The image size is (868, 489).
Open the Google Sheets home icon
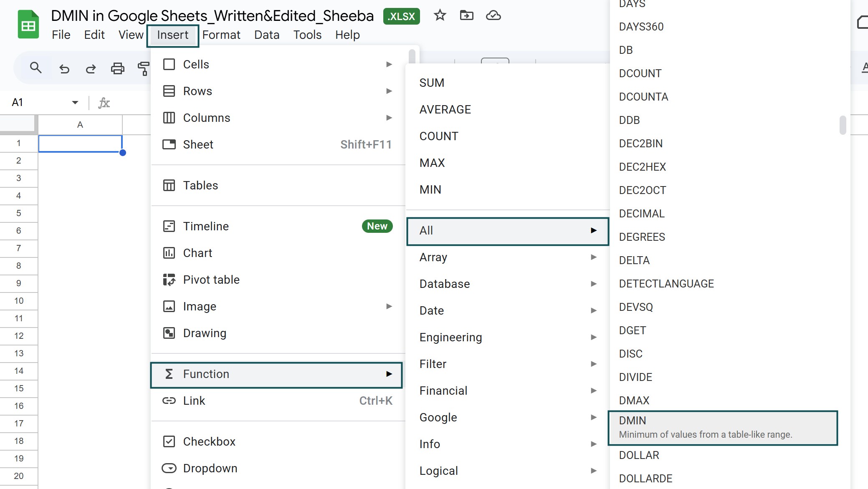[x=28, y=25]
